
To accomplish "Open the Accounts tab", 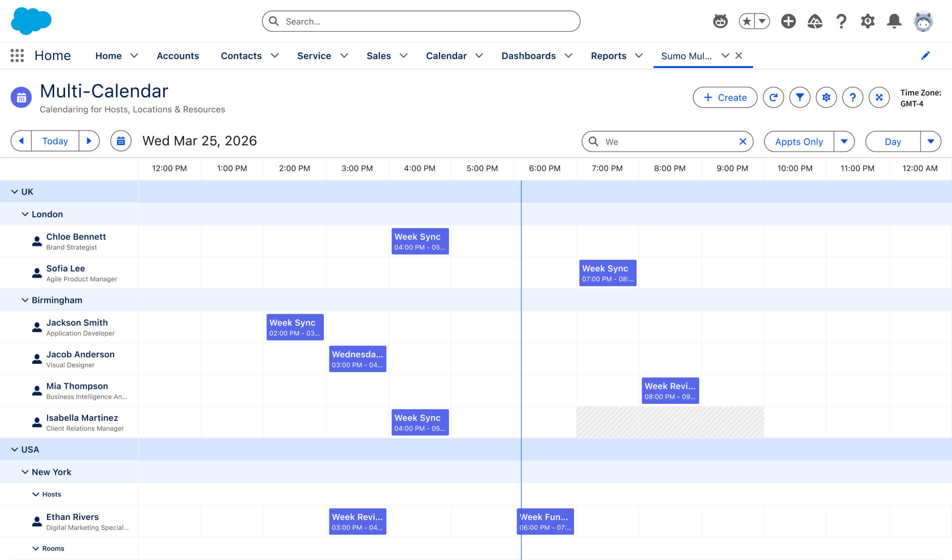I will coord(178,56).
